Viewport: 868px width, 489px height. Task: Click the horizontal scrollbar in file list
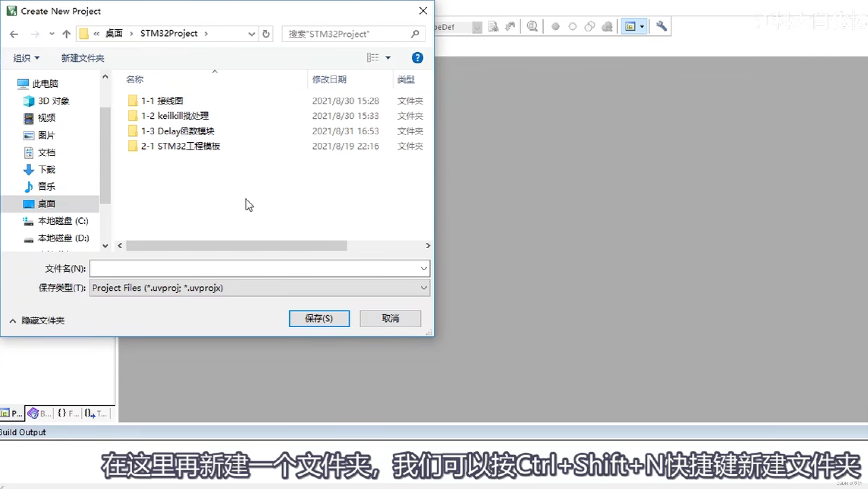(236, 246)
